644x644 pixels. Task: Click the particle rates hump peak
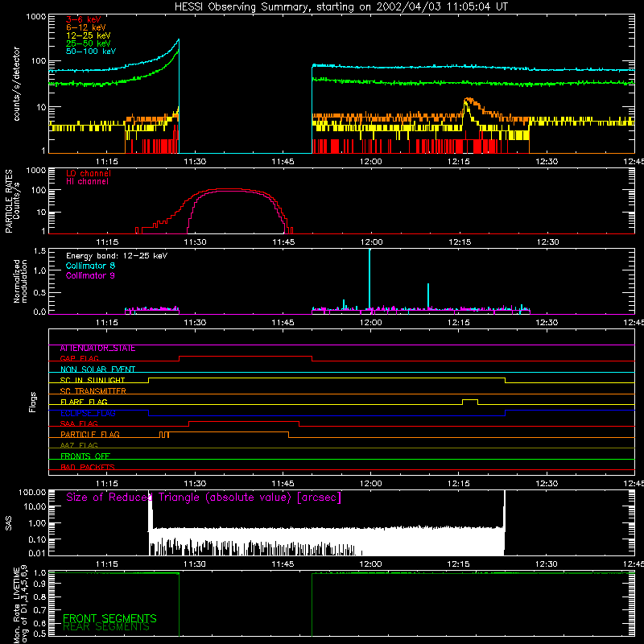pyautogui.click(x=228, y=190)
